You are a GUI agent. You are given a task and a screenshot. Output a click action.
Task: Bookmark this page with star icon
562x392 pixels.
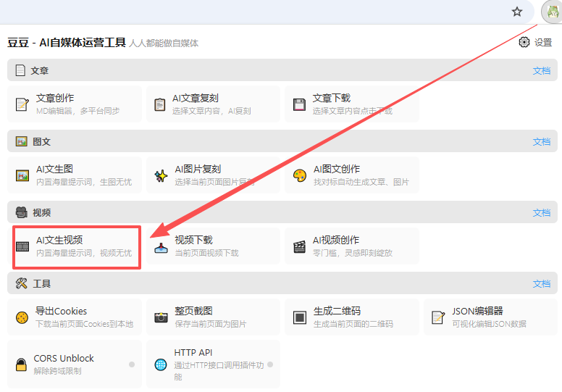[517, 12]
